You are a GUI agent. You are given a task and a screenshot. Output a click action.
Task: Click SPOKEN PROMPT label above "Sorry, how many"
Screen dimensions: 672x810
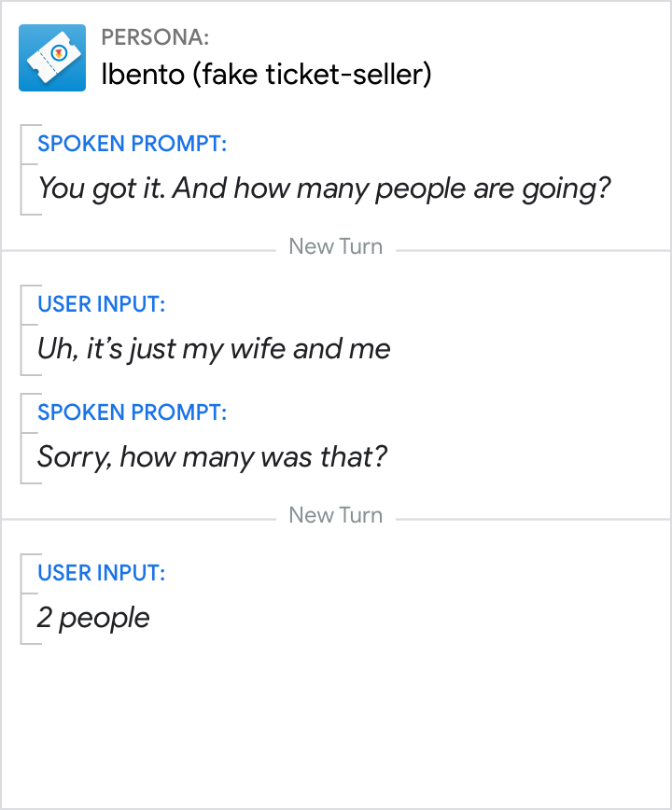(132, 412)
